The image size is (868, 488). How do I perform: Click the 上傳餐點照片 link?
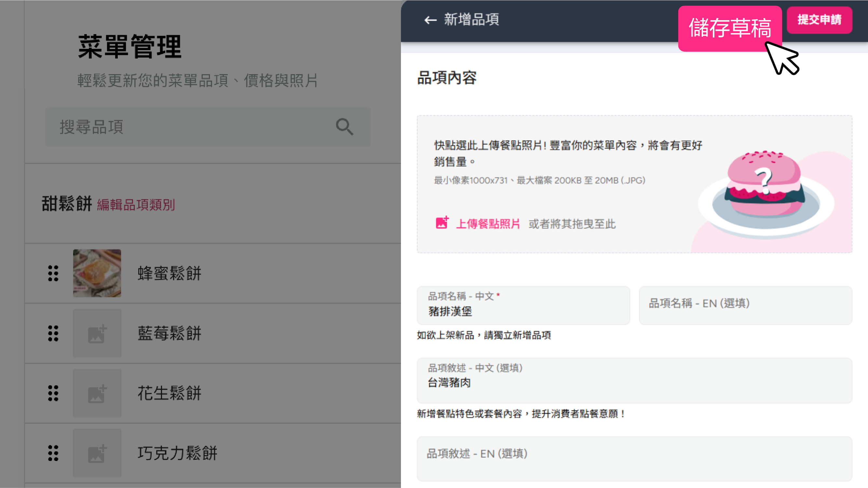(x=488, y=224)
